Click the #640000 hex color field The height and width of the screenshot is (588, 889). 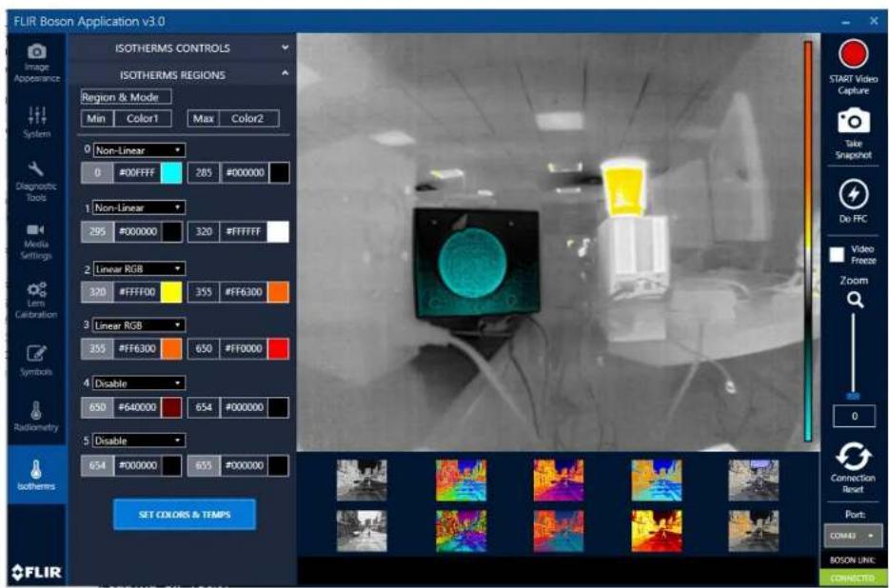[x=137, y=407]
